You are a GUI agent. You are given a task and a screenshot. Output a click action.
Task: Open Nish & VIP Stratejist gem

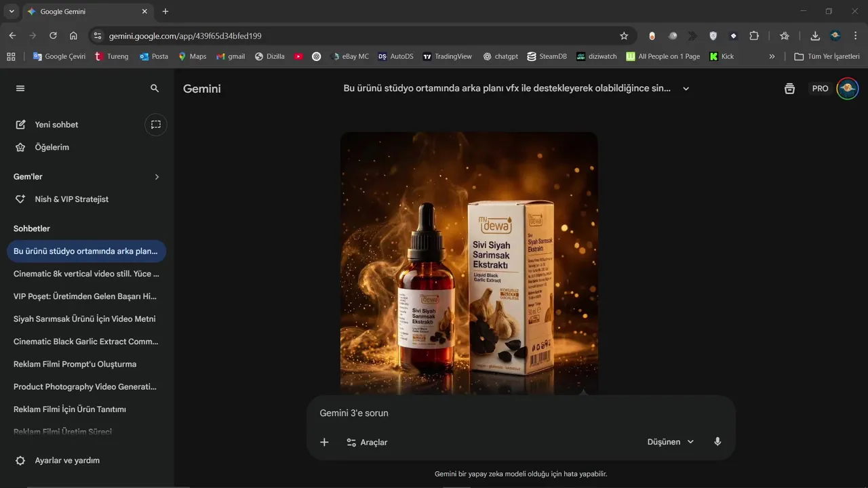point(72,199)
